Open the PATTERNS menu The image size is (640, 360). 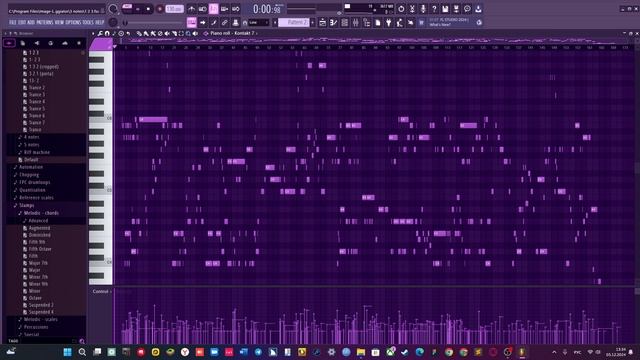[45, 22]
